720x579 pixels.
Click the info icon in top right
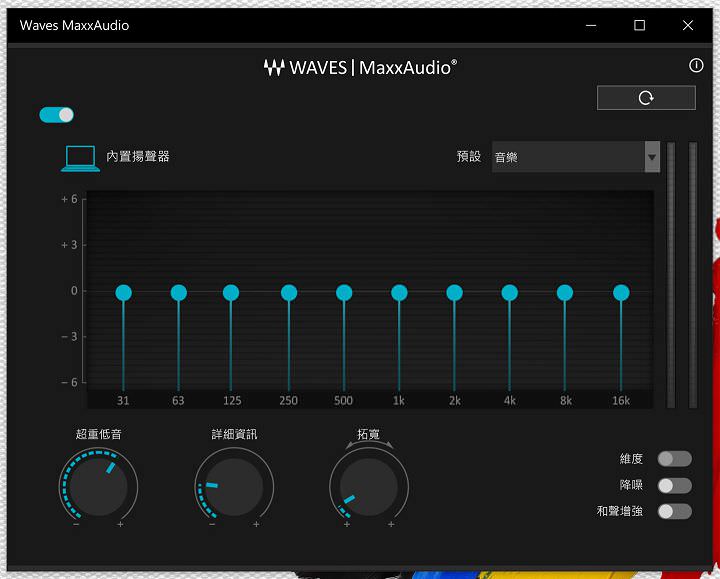pyautogui.click(x=697, y=66)
